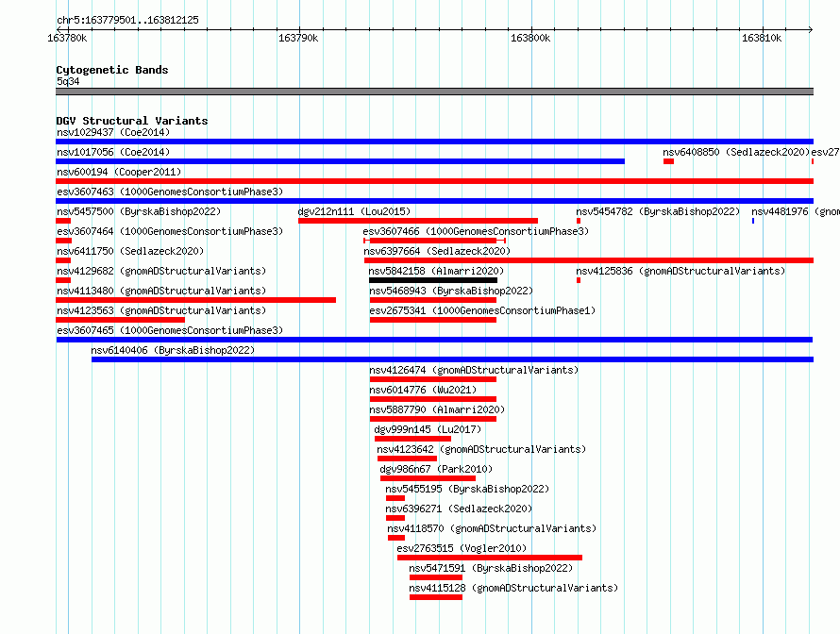Click the red dgv212n111 feature bar
This screenshot has width=840, height=634.
click(418, 221)
